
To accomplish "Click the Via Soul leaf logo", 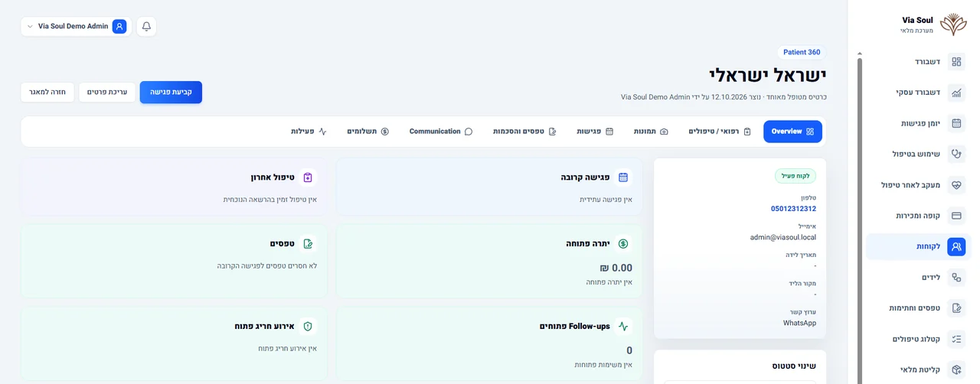I will [x=953, y=24].
